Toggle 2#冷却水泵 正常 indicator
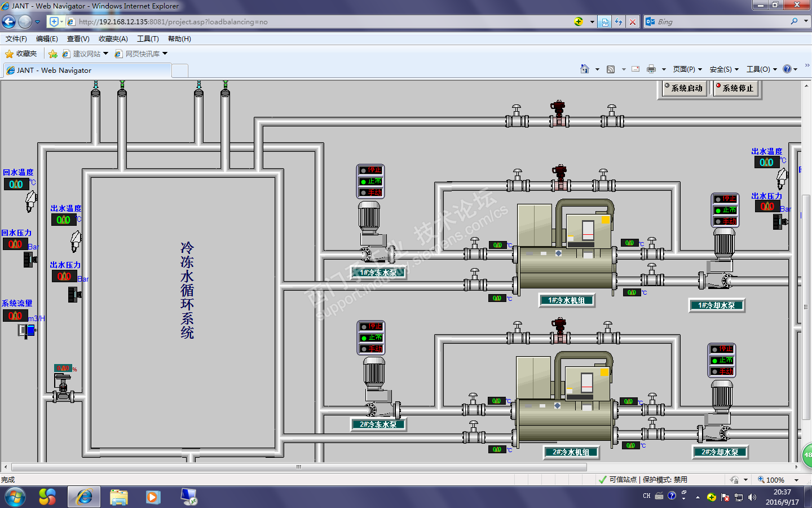The width and height of the screenshot is (812, 508). click(722, 360)
